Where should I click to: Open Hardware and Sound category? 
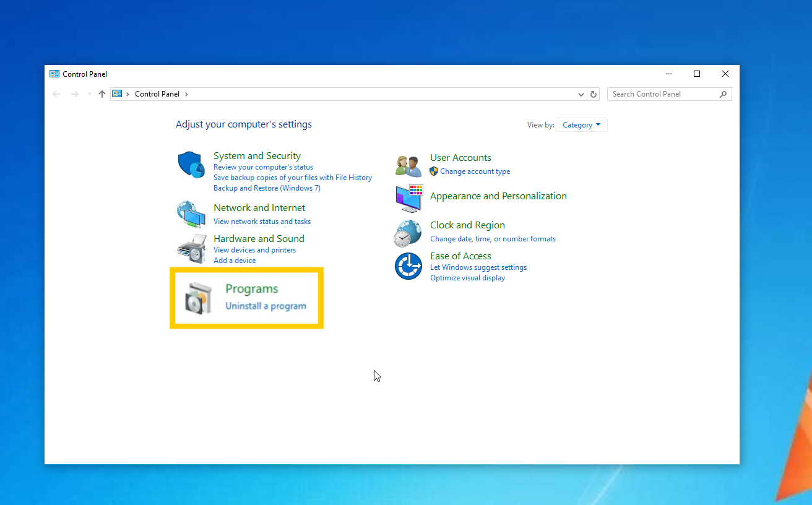[x=259, y=239]
